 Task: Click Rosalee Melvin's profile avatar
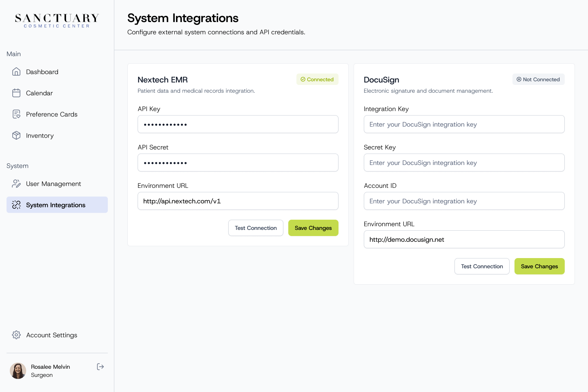point(18,371)
